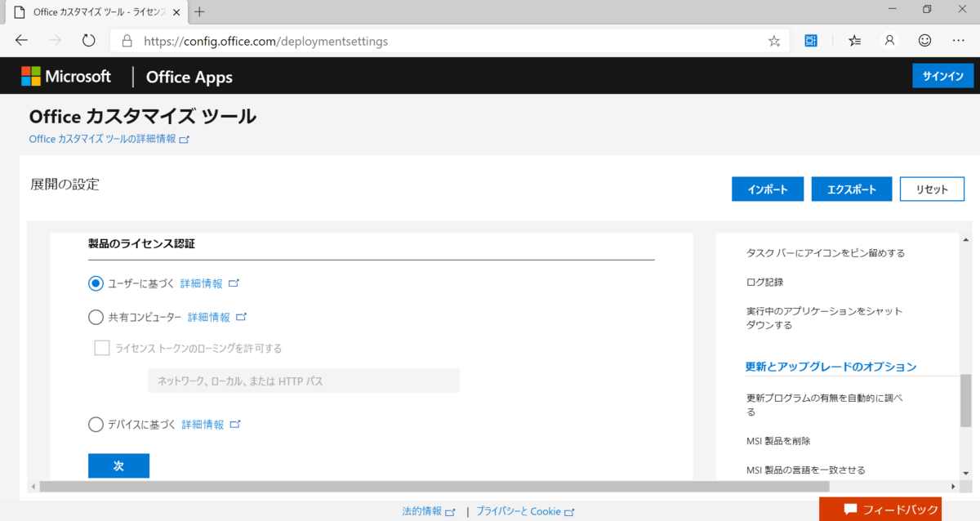Image resolution: width=980 pixels, height=521 pixels.
Task: Click external link icon beside 法的情報
Action: pyautogui.click(x=450, y=512)
